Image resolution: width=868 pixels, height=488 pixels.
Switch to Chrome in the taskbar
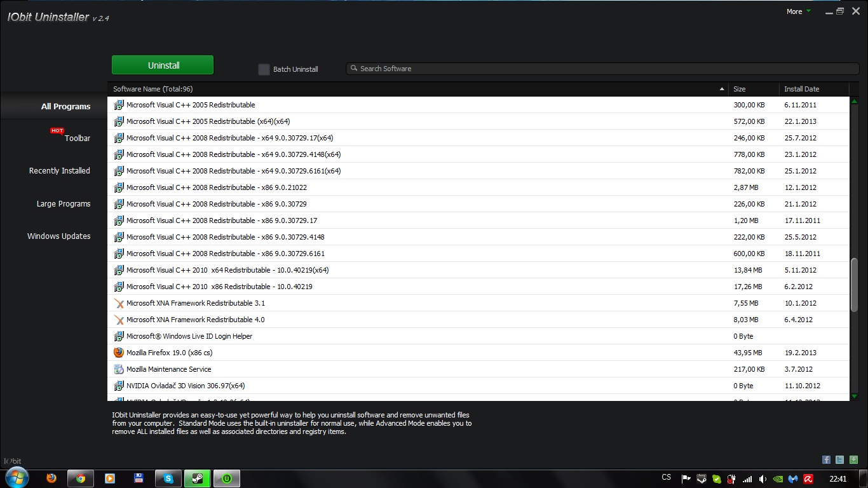81,478
